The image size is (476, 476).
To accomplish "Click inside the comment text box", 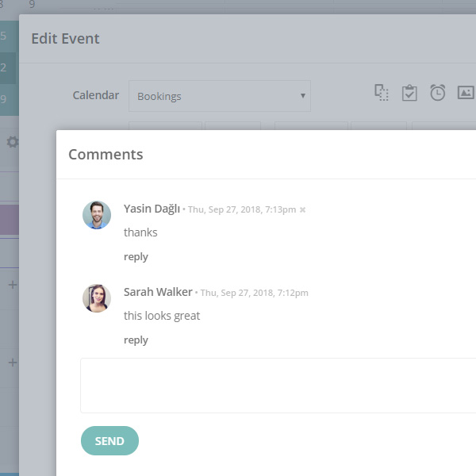I will tap(278, 386).
